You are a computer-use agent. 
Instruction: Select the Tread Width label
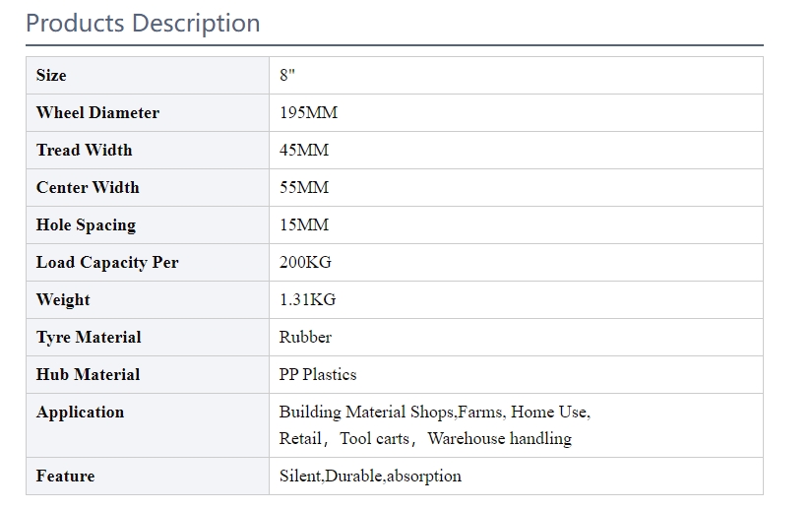(x=85, y=150)
